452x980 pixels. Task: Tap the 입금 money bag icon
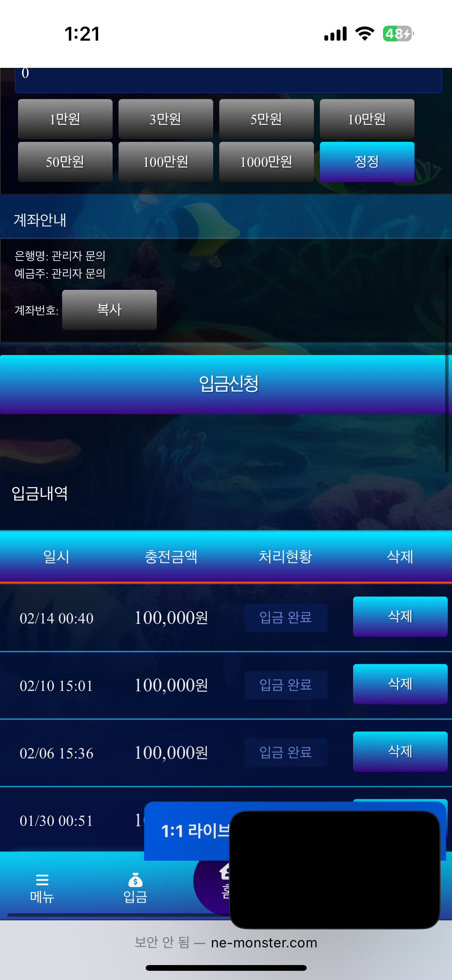pyautogui.click(x=135, y=880)
